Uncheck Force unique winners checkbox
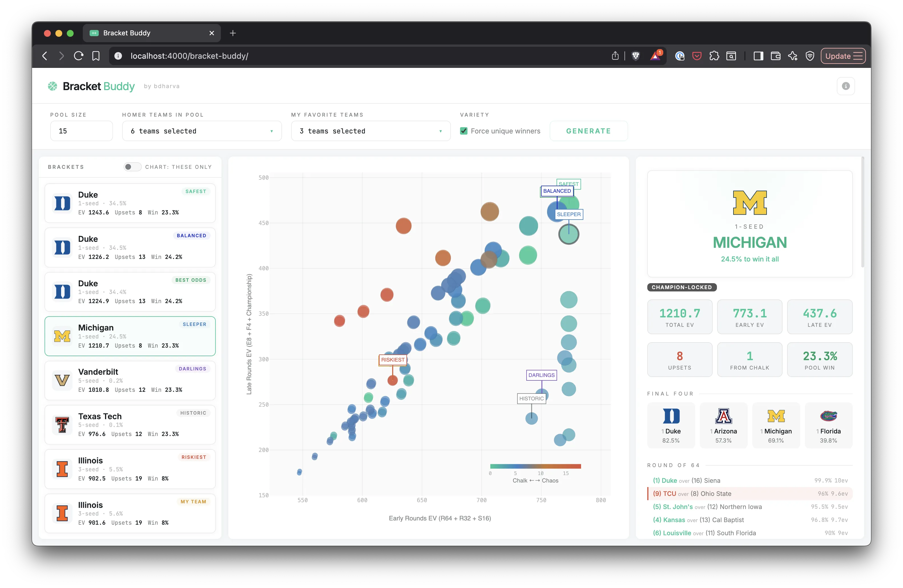Viewport: 903px width, 588px height. point(464,131)
